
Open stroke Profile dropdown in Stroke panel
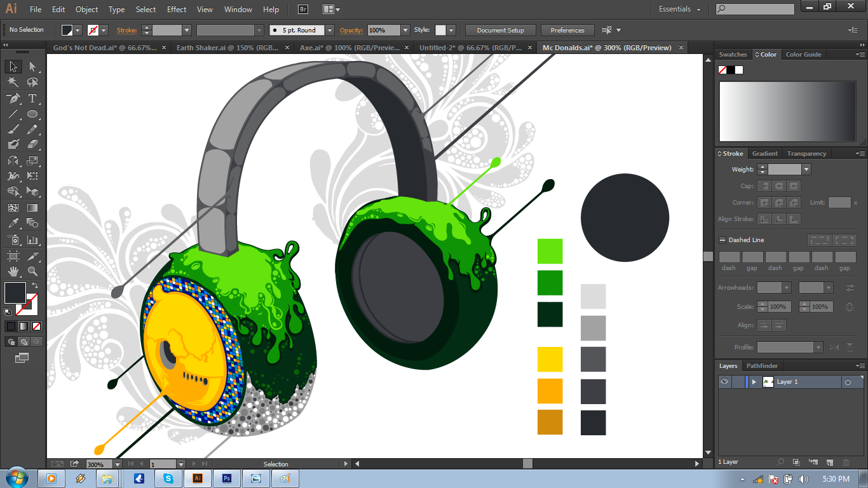(818, 348)
